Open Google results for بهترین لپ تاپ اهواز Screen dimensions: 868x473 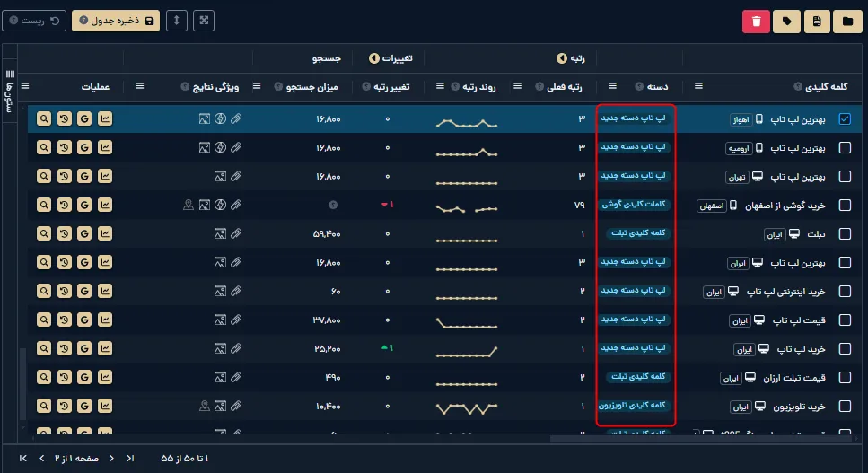84,118
